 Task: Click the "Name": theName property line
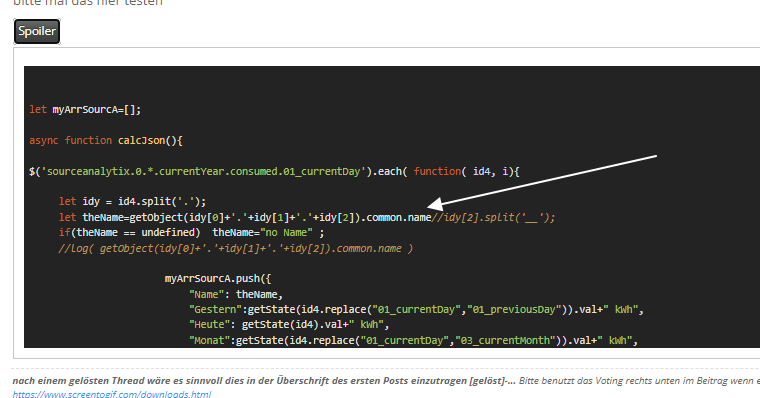click(x=236, y=295)
